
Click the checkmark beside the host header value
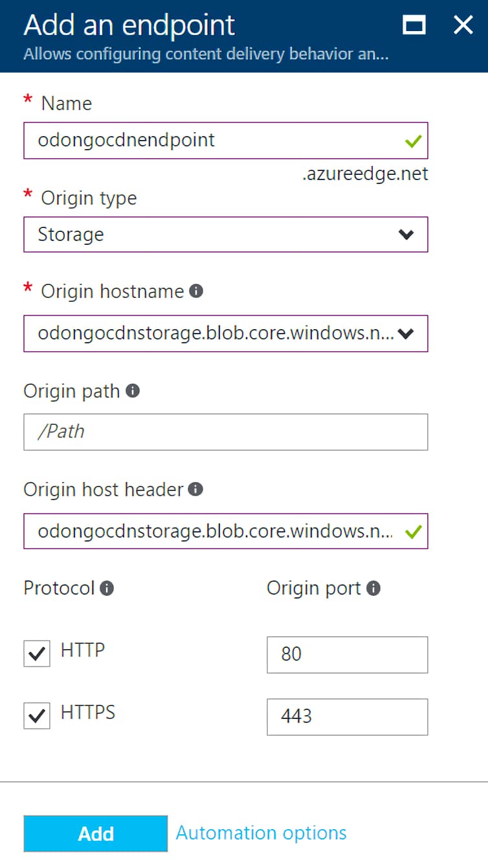[412, 531]
